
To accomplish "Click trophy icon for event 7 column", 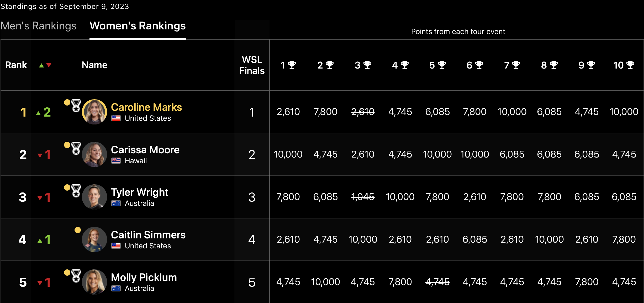I will click(516, 65).
